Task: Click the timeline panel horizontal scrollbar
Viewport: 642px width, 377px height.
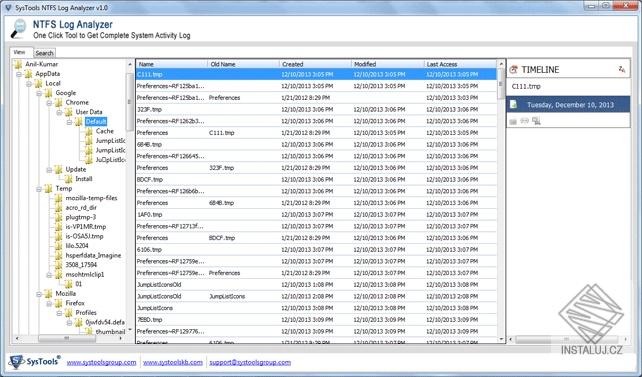Action: 568,339
